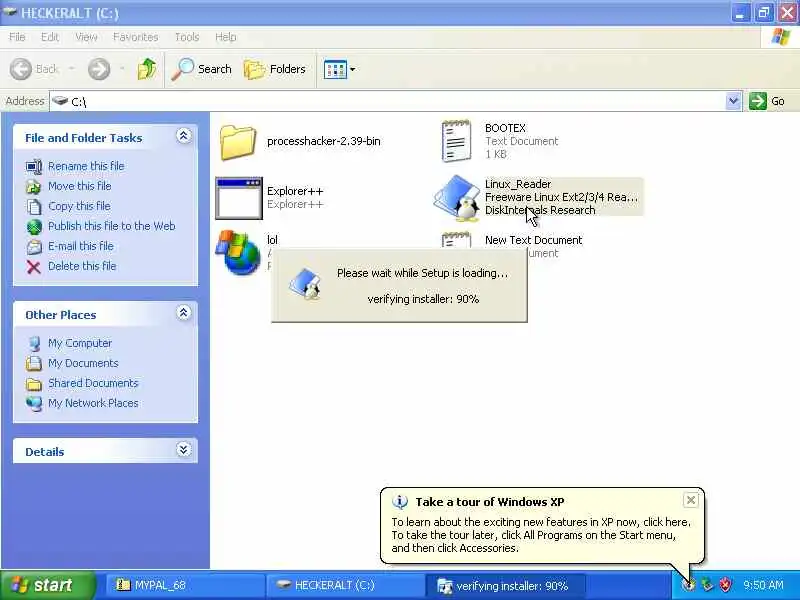Select the lol file globe icon

[238, 252]
